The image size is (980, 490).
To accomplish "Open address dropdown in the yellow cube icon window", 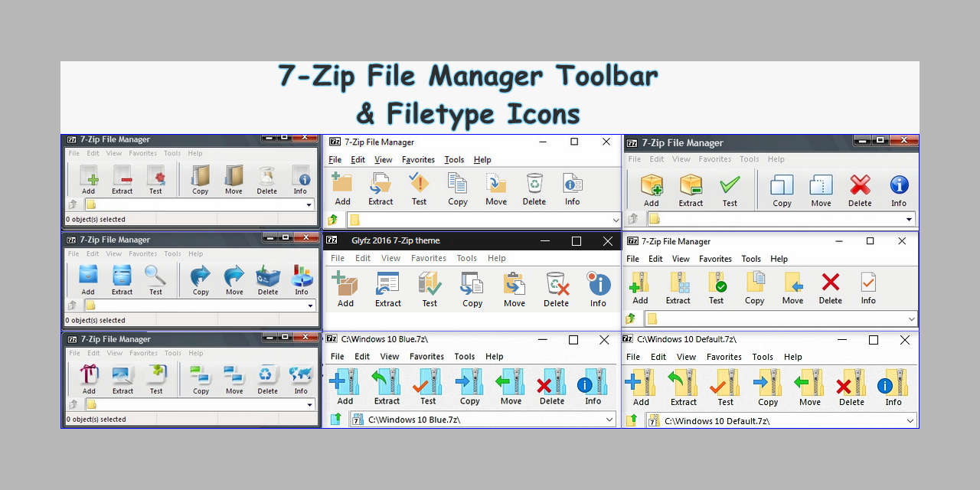I will coord(910,220).
